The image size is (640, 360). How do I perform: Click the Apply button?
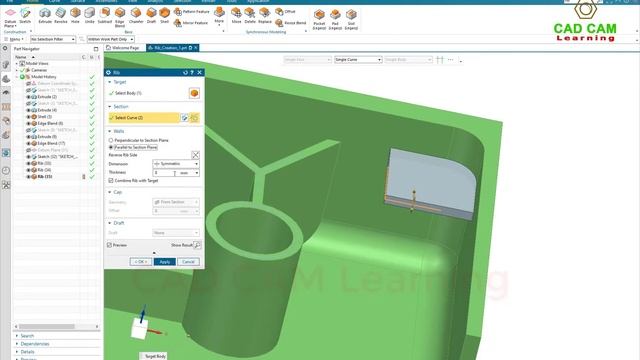pyautogui.click(x=164, y=262)
